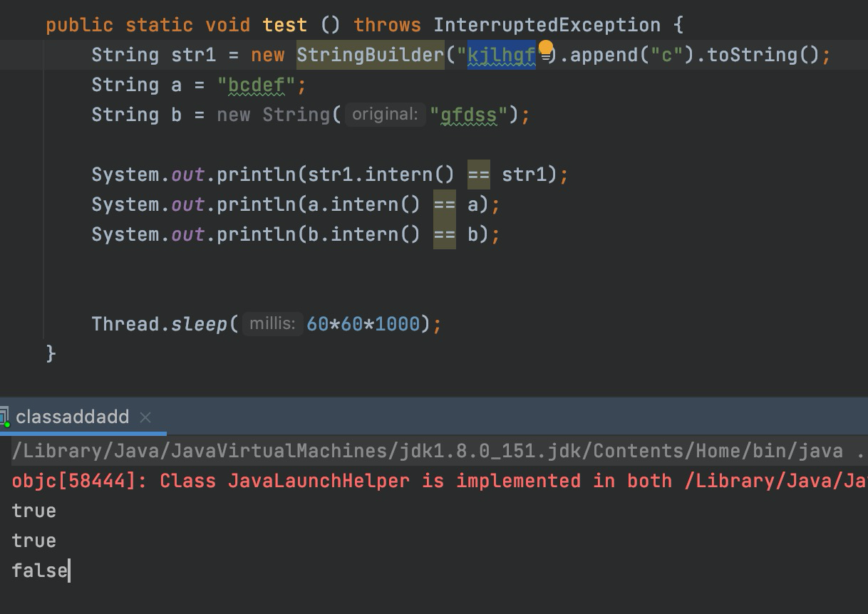The image size is (868, 614).
Task: Click the .append("c") call
Action: pyautogui.click(x=627, y=55)
